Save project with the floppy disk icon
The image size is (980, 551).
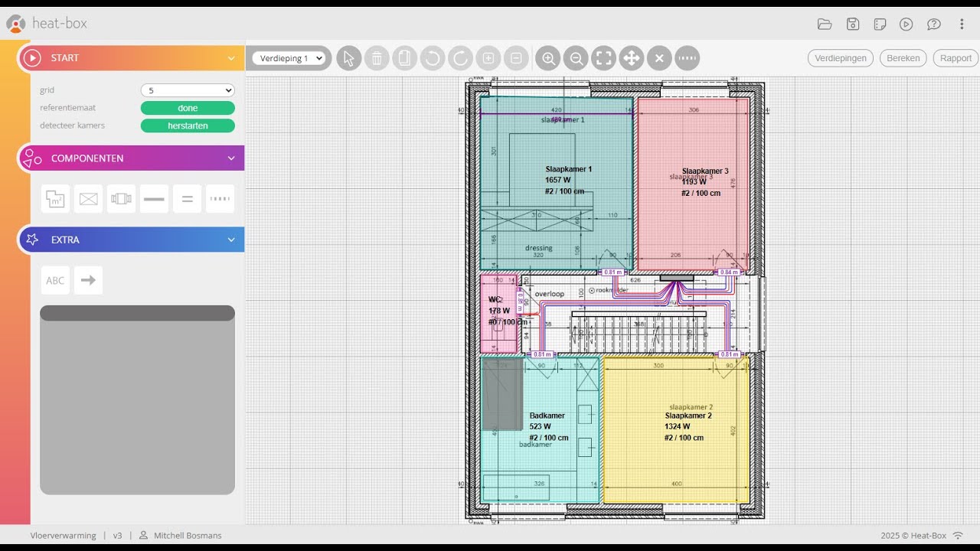[x=853, y=24]
